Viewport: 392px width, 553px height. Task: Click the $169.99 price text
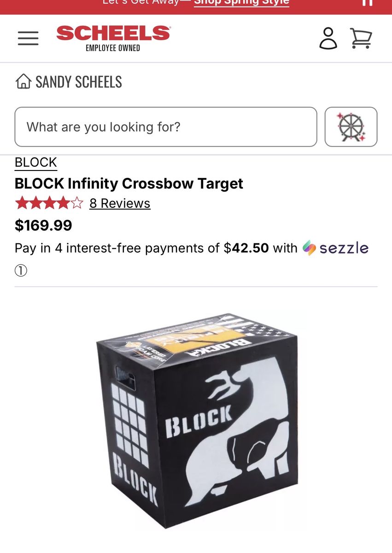(x=43, y=225)
